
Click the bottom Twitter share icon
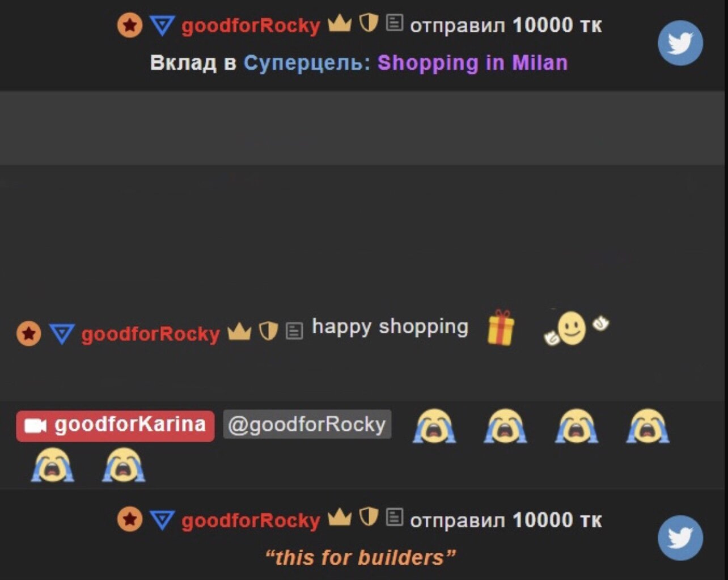[x=680, y=537]
